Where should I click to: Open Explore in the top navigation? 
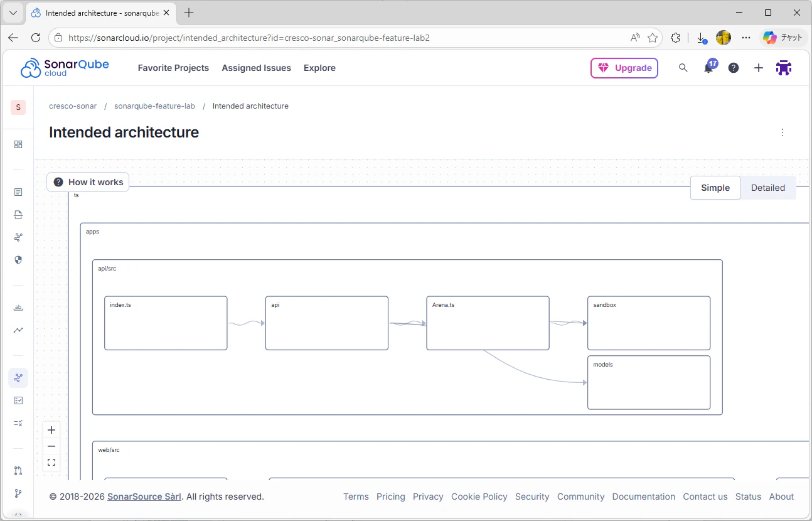[319, 68]
